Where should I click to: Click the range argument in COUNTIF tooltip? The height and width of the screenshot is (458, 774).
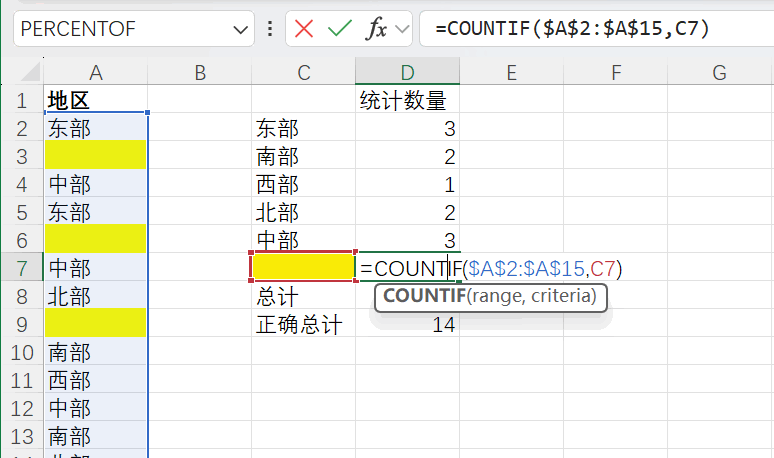(x=498, y=296)
